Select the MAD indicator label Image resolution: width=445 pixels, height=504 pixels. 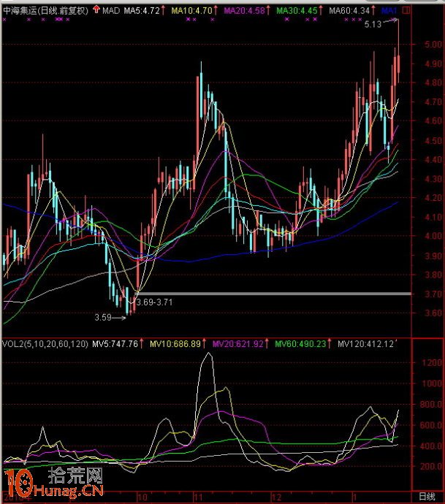pyautogui.click(x=111, y=11)
